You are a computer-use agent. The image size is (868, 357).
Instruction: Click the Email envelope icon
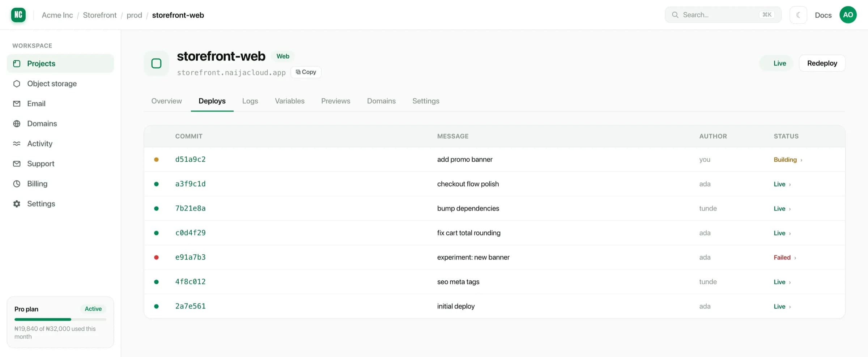pos(17,104)
